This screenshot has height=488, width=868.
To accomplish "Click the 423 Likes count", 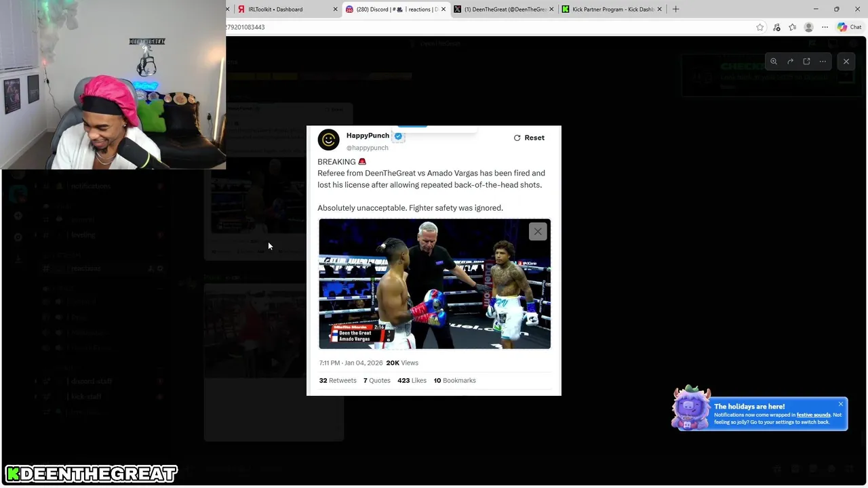I will pos(412,380).
